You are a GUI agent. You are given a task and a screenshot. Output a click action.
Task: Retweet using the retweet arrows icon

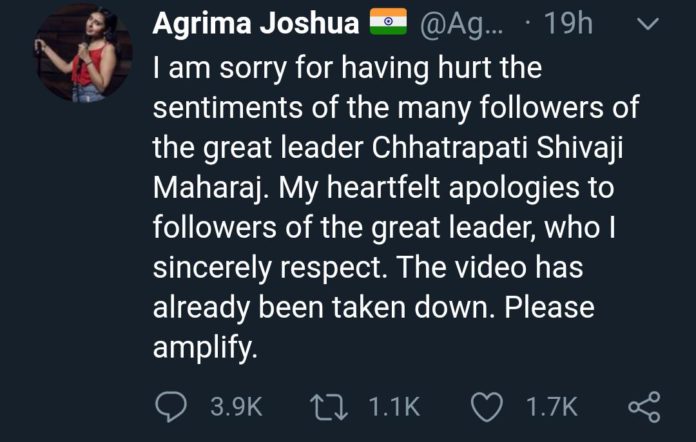coord(329,407)
